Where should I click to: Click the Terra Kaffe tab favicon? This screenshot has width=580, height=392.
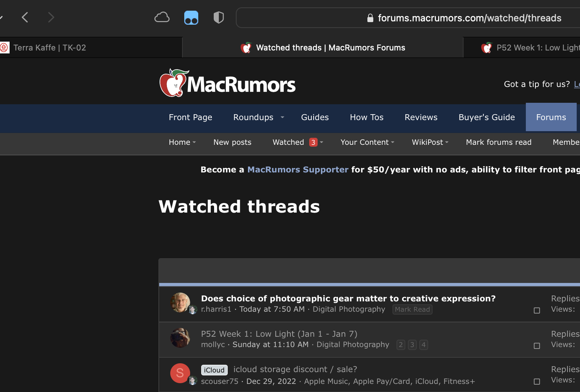[x=4, y=48]
